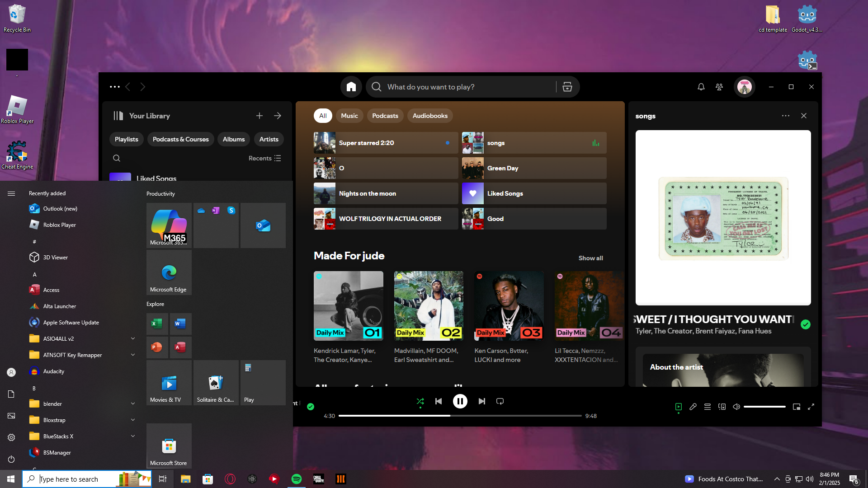Toggle repeat mode
The image size is (868, 488).
pyautogui.click(x=500, y=401)
